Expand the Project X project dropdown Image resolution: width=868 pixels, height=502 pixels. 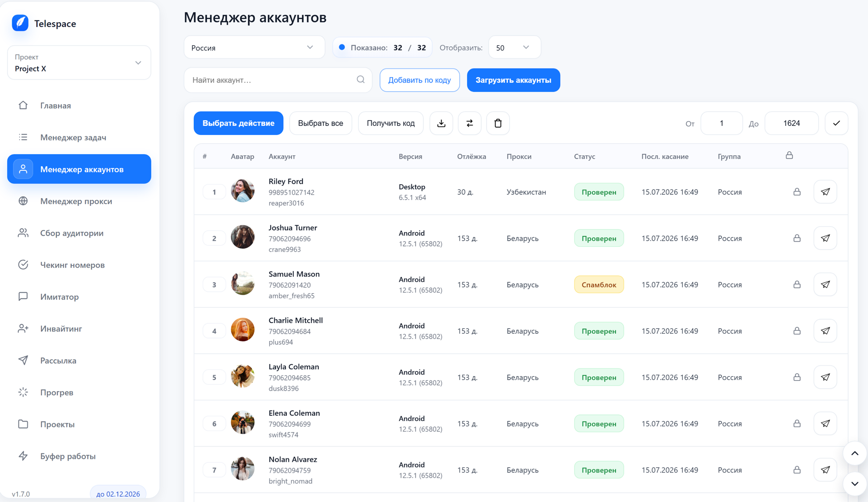[79, 63]
